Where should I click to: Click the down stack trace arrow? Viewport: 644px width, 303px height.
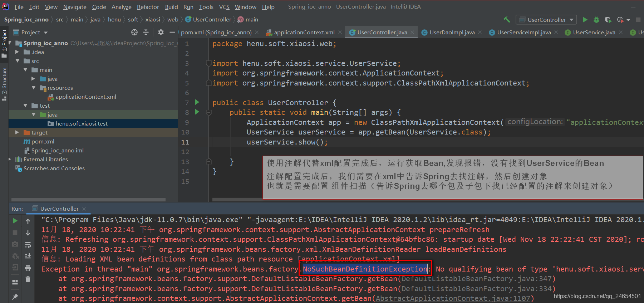28,233
